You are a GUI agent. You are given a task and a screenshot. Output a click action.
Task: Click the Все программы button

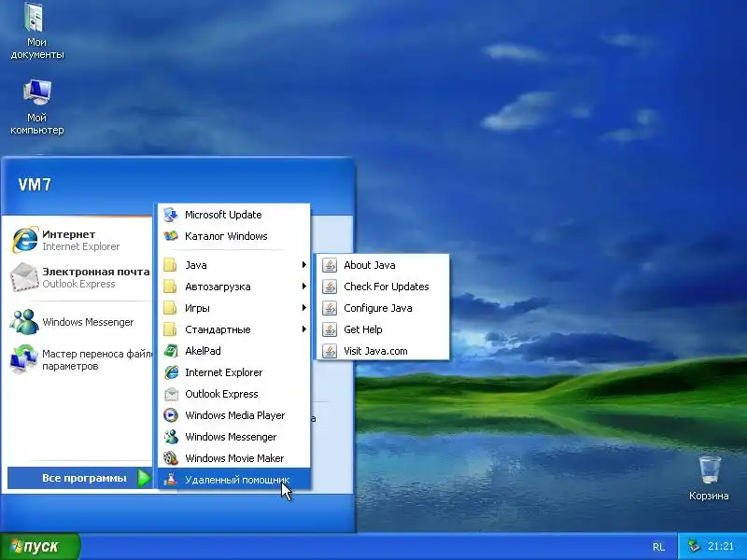(x=80, y=478)
